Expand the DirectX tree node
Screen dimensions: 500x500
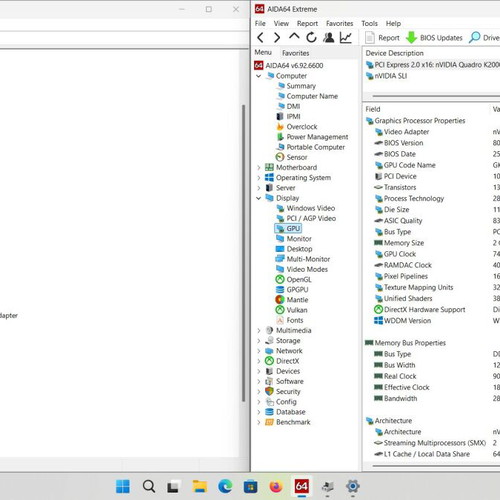pyautogui.click(x=259, y=361)
